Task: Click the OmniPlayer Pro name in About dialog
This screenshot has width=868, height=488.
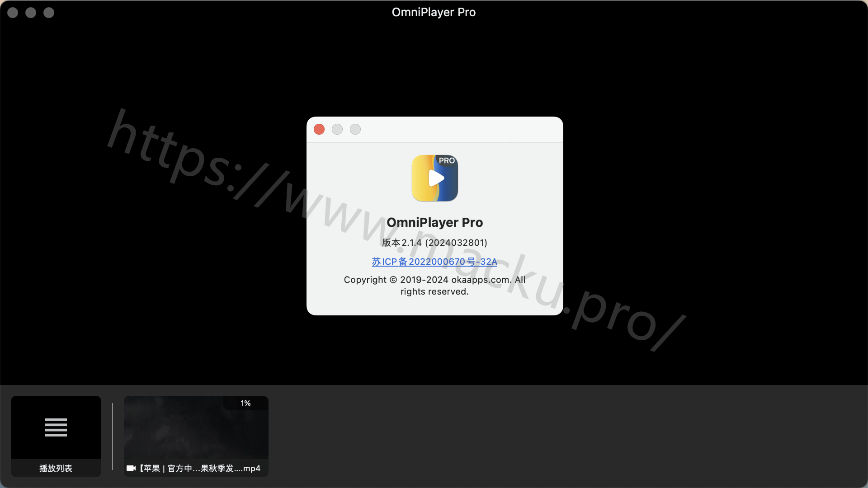Action: [435, 222]
